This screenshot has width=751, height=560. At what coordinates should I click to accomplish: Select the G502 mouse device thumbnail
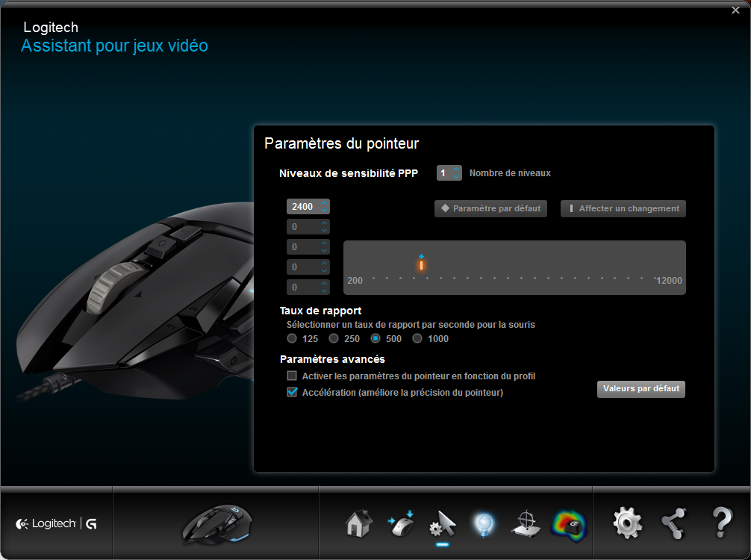tap(217, 525)
